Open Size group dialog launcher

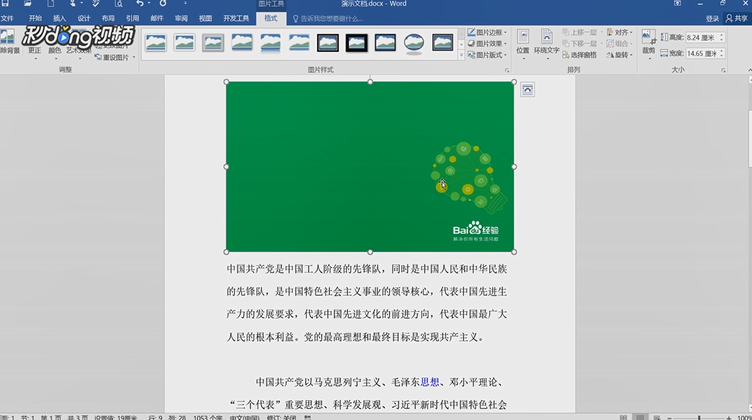[x=723, y=70]
